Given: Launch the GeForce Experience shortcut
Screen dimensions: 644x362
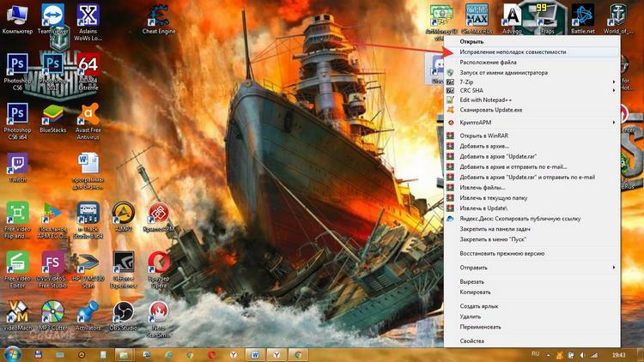Looking at the screenshot, I should point(123,269).
